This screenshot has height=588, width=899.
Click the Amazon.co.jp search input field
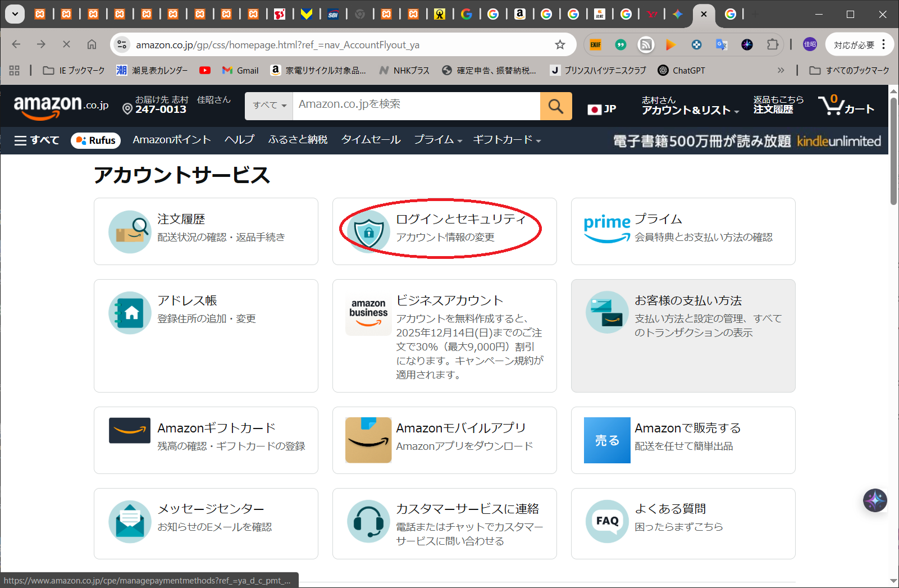pyautogui.click(x=416, y=106)
